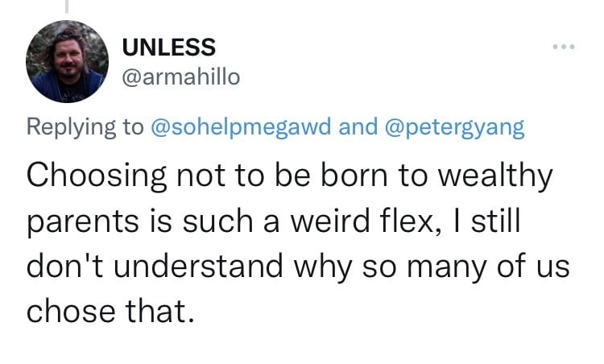Screen dimensions: 604x364
Task: View profile picture of the bearded man
Action: point(67,62)
